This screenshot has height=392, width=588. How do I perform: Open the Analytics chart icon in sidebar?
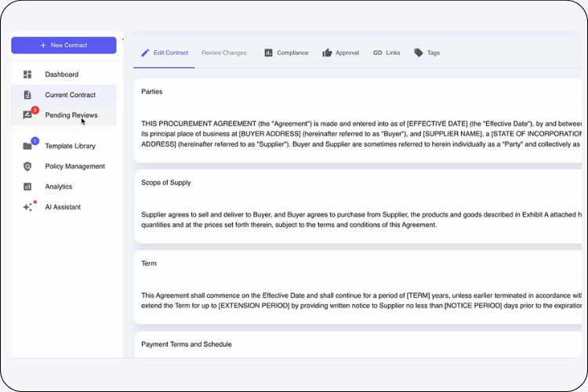point(27,187)
